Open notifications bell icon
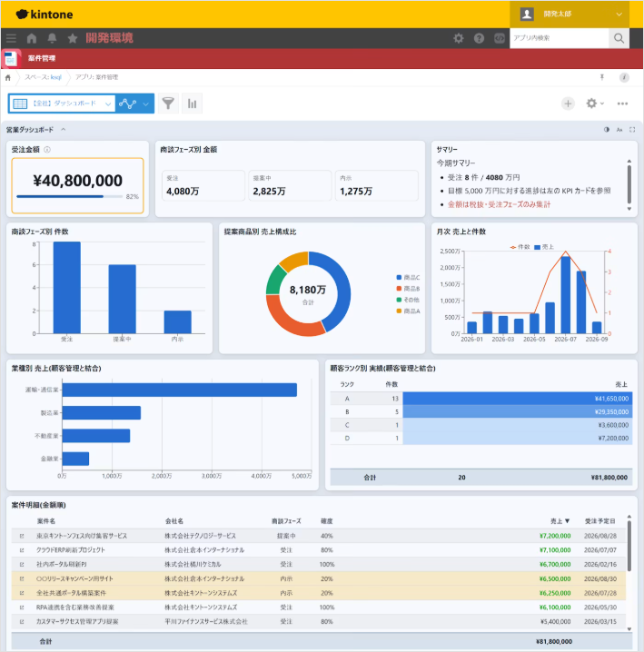Viewport: 644px width, 652px height. click(x=52, y=38)
